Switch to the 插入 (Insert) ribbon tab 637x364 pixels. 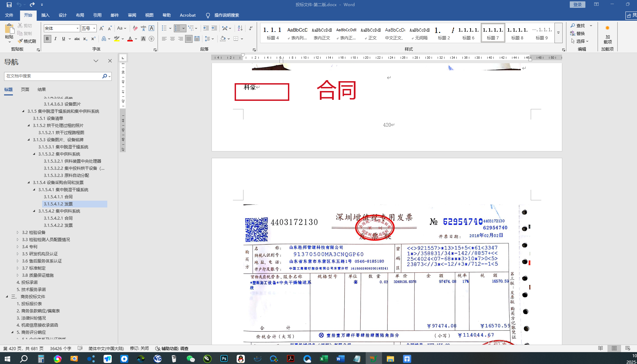[x=45, y=15]
